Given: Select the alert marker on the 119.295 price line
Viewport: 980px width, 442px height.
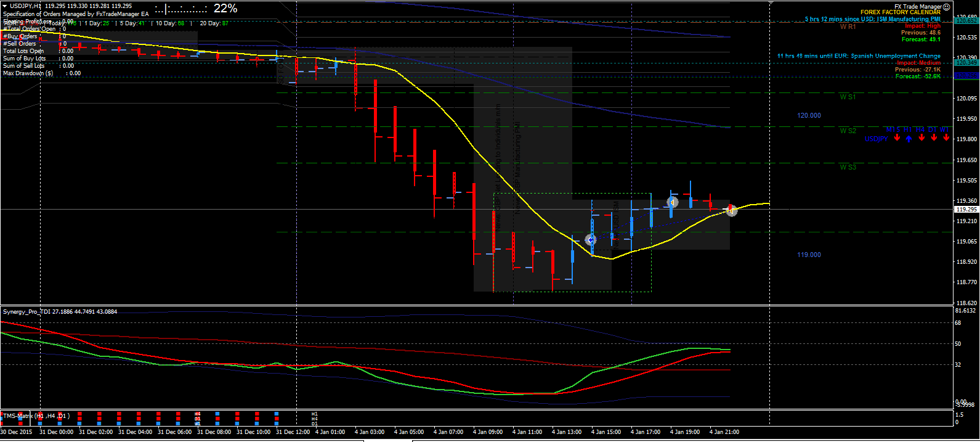Looking at the screenshot, I should (x=731, y=210).
